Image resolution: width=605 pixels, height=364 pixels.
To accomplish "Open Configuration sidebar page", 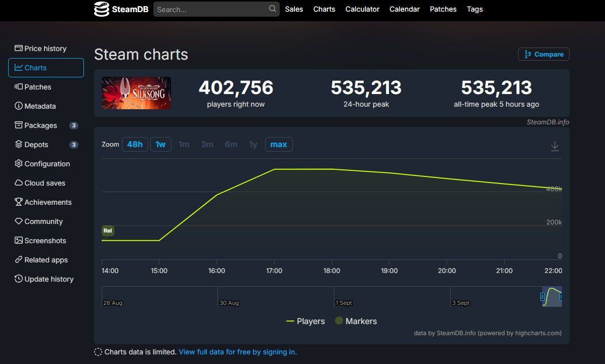I will pyautogui.click(x=46, y=164).
